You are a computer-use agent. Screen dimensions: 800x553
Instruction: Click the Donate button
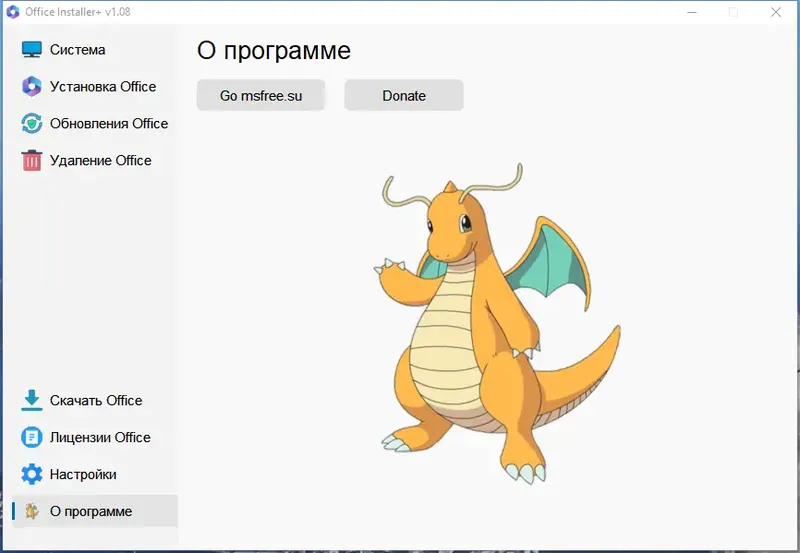(x=404, y=95)
